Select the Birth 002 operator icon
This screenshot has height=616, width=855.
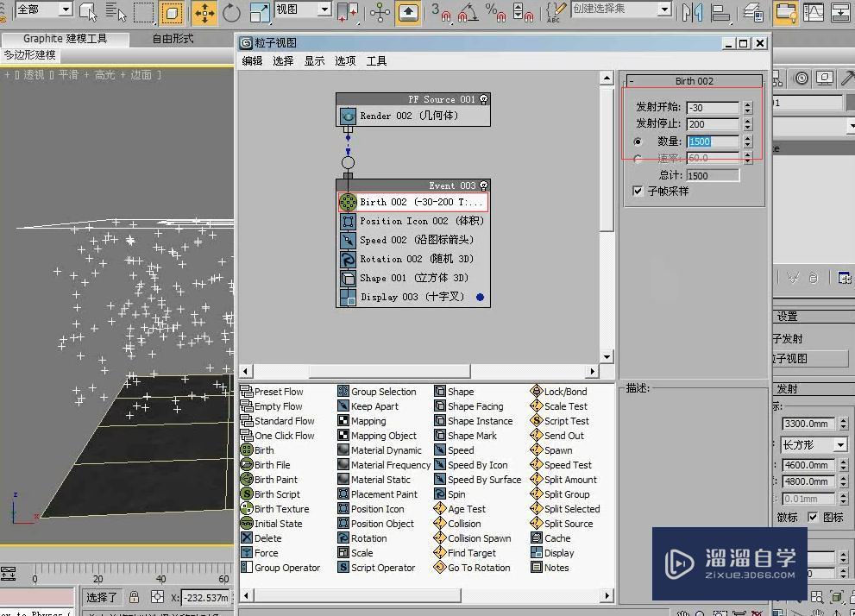[x=348, y=202]
